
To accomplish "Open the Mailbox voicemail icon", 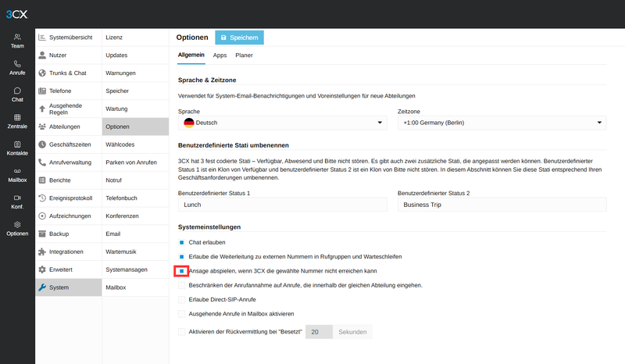I will pos(17,171).
